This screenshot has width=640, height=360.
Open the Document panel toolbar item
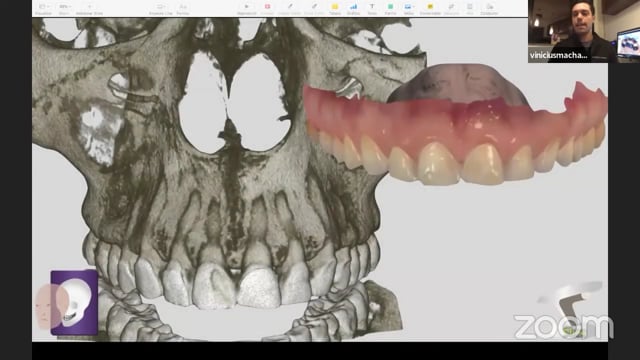tap(489, 7)
